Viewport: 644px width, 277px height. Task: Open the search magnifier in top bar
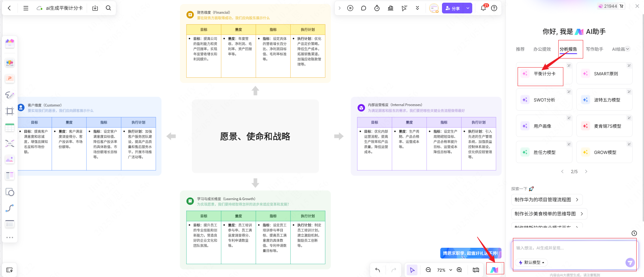[x=108, y=8]
